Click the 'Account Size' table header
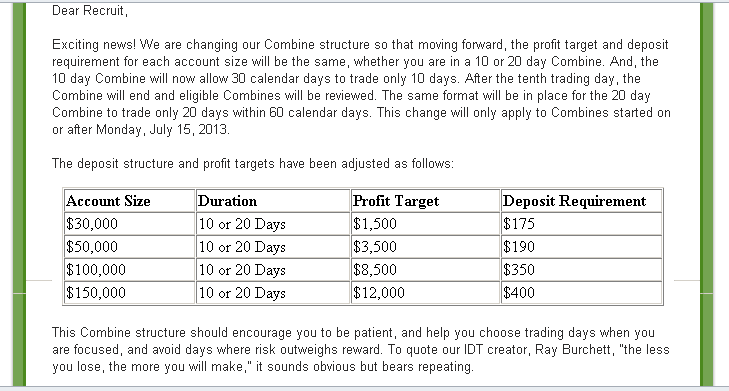This screenshot has width=729, height=391. (x=129, y=201)
